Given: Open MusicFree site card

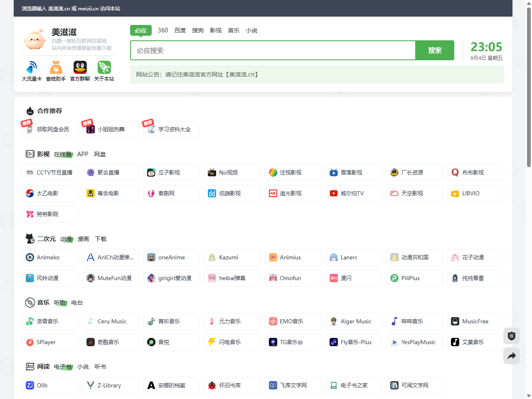Looking at the screenshot, I should click(475, 321).
